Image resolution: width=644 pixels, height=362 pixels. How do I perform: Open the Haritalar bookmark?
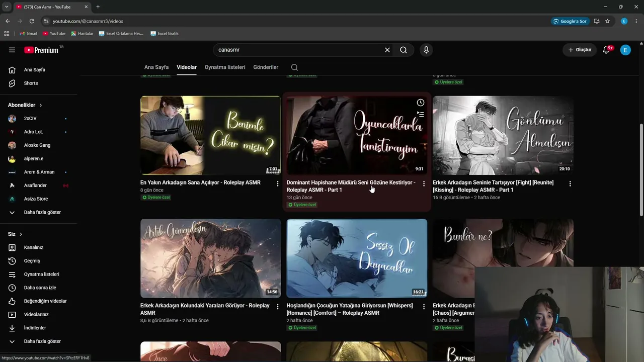coord(82,34)
